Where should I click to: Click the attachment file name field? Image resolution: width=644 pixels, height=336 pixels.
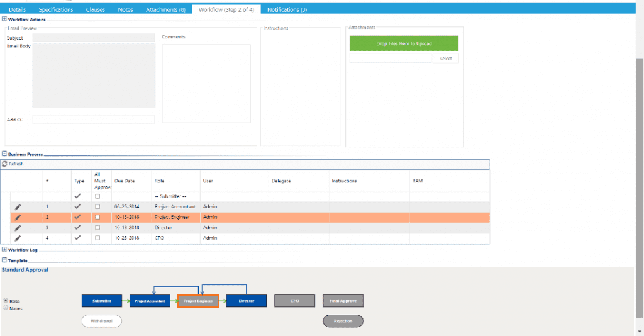tap(391, 59)
